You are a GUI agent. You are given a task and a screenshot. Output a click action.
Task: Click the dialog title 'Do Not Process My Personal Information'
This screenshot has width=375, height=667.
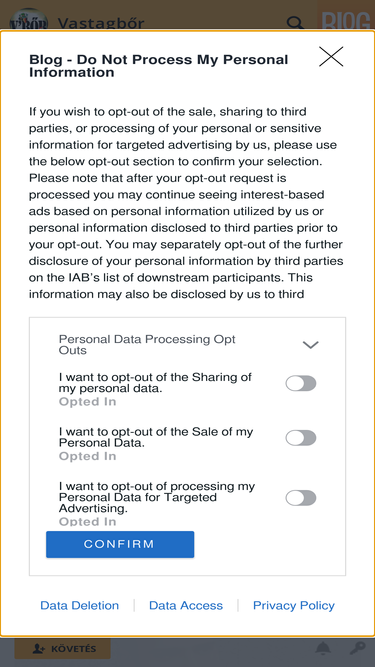tap(159, 66)
